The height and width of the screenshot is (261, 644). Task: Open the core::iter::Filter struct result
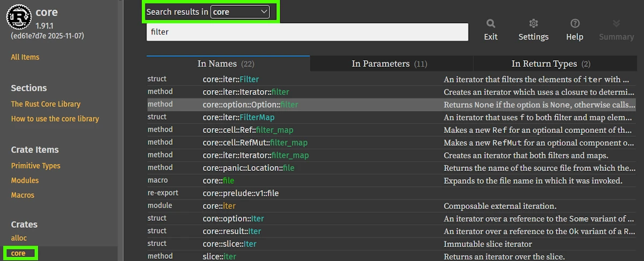click(x=231, y=79)
